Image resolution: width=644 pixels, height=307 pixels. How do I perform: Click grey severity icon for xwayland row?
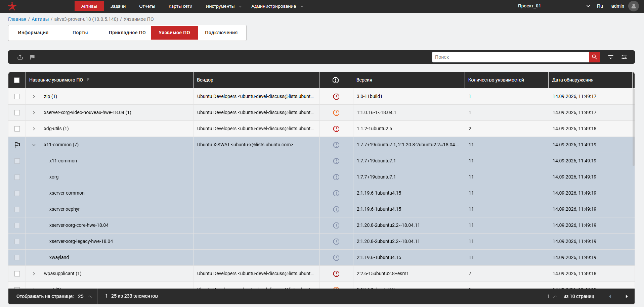336,258
